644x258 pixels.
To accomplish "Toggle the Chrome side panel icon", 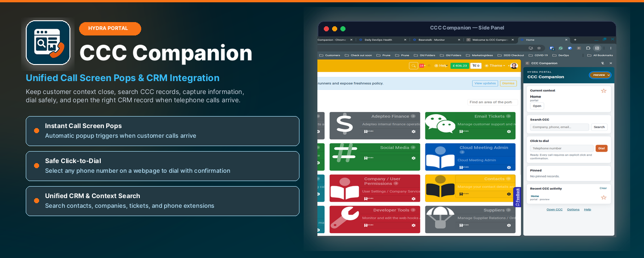I will click(597, 48).
